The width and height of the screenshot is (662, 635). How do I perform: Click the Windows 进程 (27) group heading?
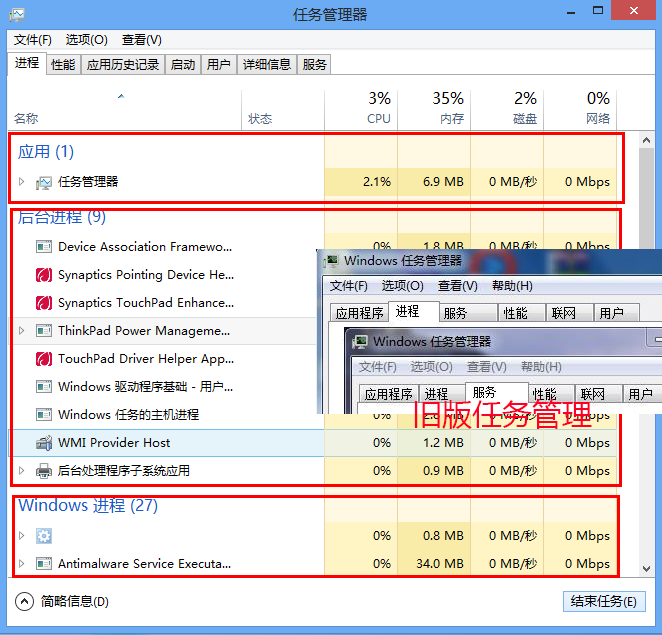[88, 505]
